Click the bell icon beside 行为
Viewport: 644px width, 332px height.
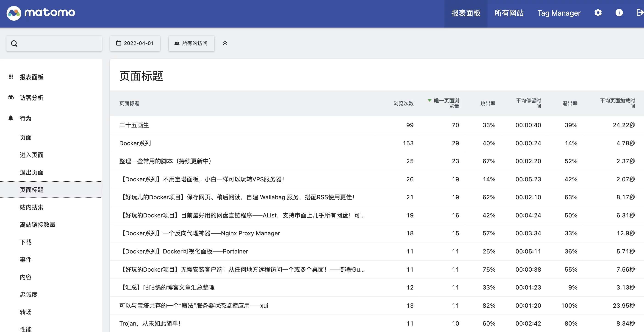11,118
